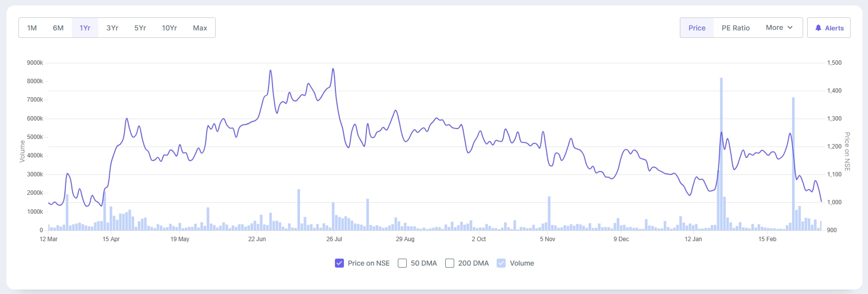868x294 pixels.
Task: Open the More chart options menu
Action: (x=779, y=28)
